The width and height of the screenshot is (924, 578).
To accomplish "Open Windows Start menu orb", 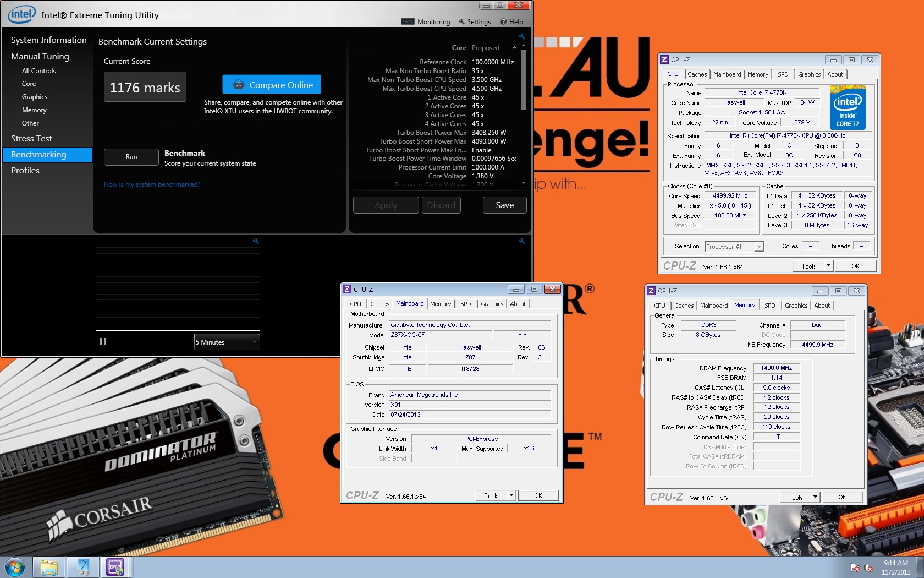I will 14,567.
